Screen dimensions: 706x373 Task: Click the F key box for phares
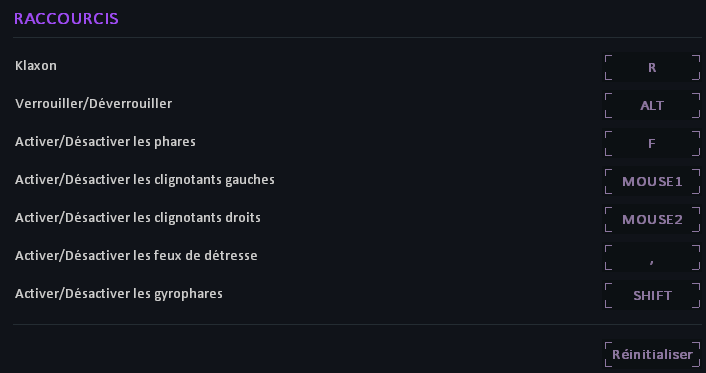[652, 144]
